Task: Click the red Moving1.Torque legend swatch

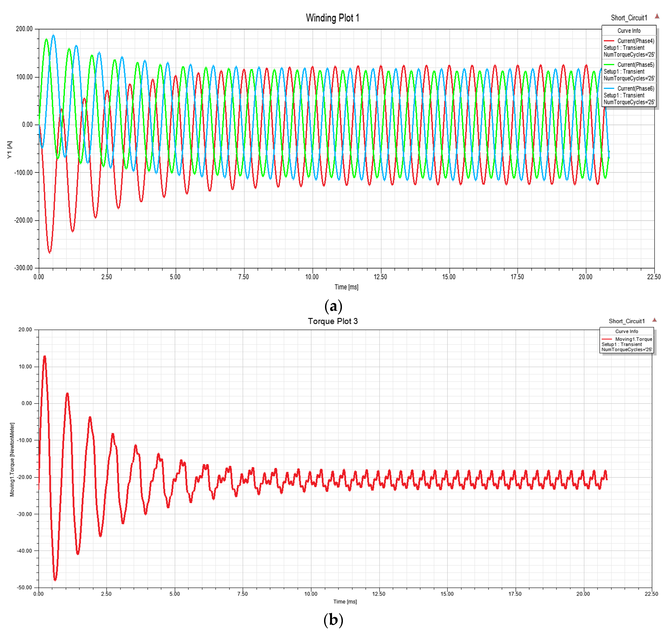Action: coord(607,339)
